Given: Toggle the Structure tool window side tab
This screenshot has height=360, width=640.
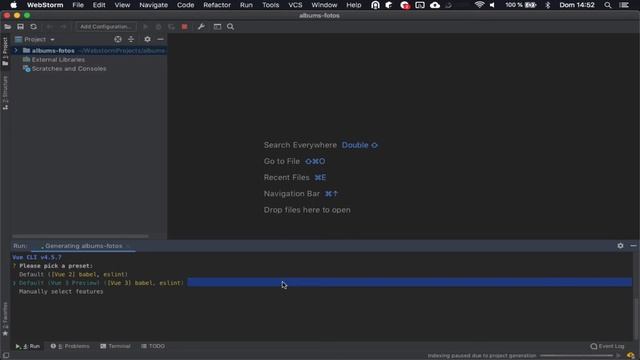Looking at the screenshot, I should (x=5, y=93).
